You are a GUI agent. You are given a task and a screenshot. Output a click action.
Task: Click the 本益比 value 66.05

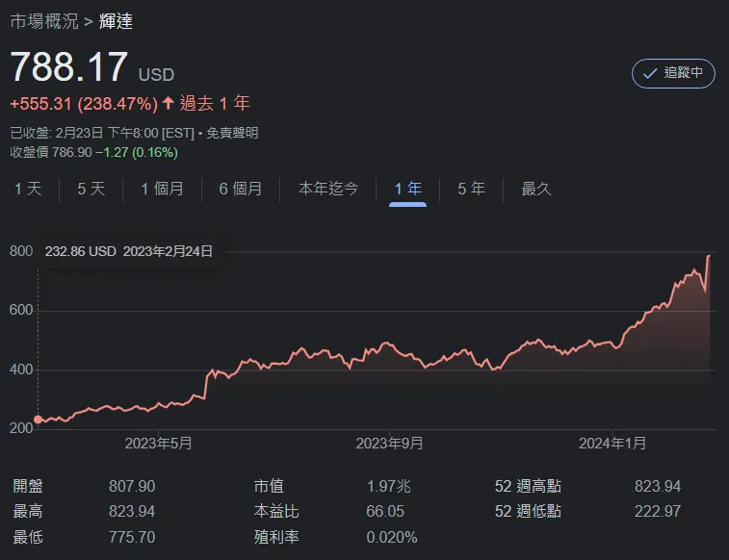pos(385,511)
